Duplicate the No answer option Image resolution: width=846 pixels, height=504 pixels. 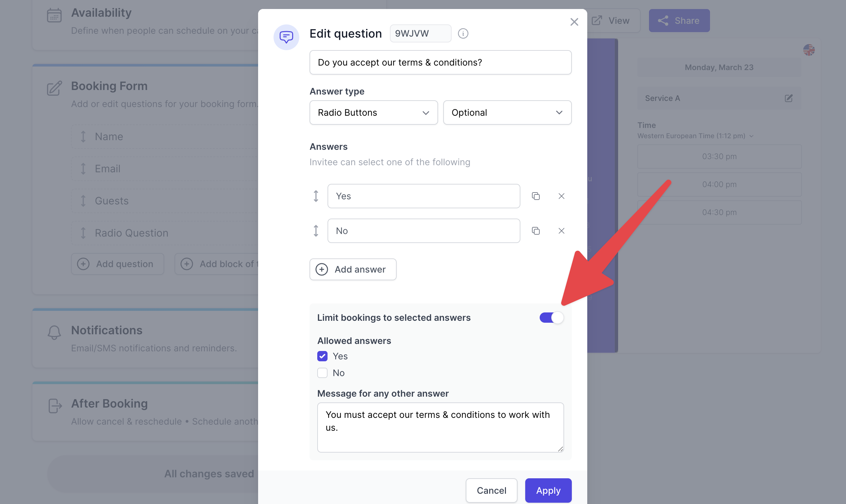click(x=535, y=230)
